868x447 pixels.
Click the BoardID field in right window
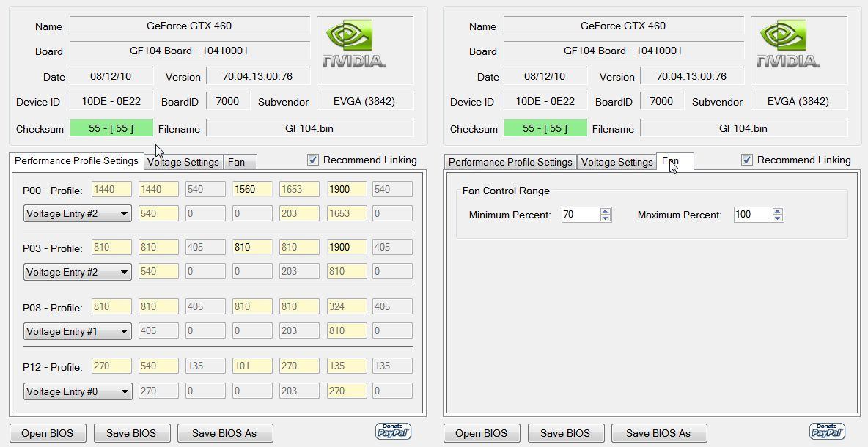[x=661, y=101]
